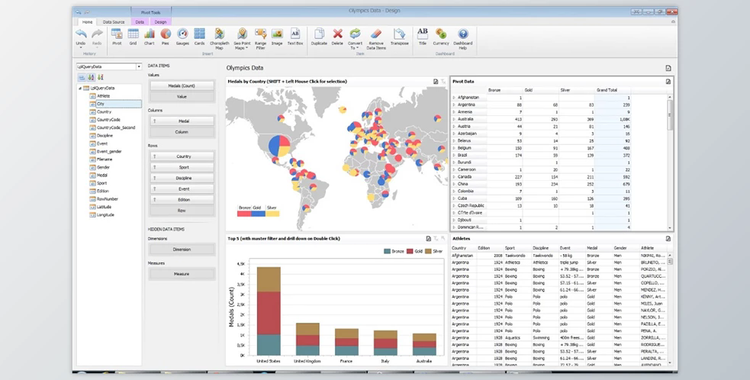Select the CountryCode_Second field
This screenshot has height=380, width=750.
point(116,128)
